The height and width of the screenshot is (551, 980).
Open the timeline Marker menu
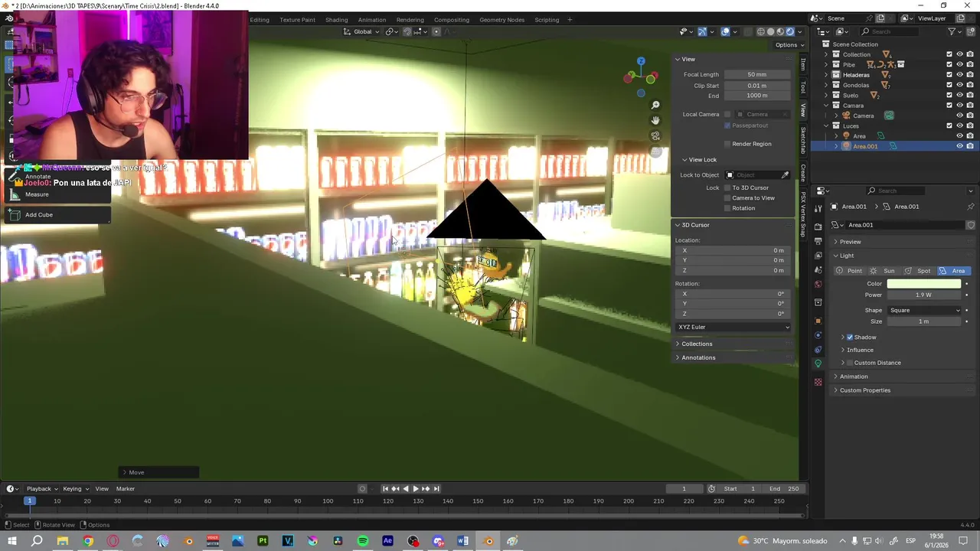click(x=126, y=489)
